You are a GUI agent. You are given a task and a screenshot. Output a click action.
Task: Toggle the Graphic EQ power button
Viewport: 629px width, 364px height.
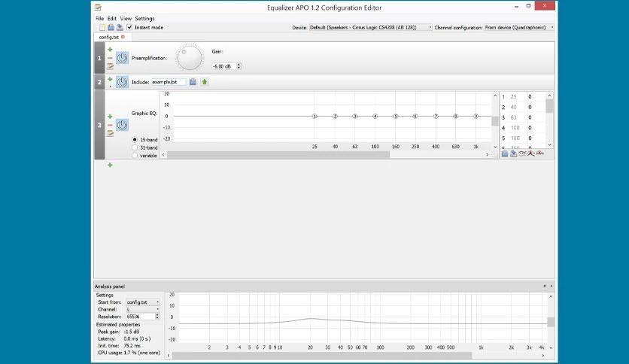(x=123, y=125)
